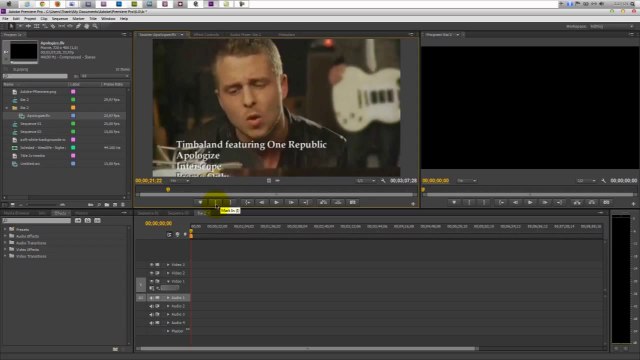The height and width of the screenshot is (360, 640).
Task: Mute the Audio 3 track
Action: point(151,314)
